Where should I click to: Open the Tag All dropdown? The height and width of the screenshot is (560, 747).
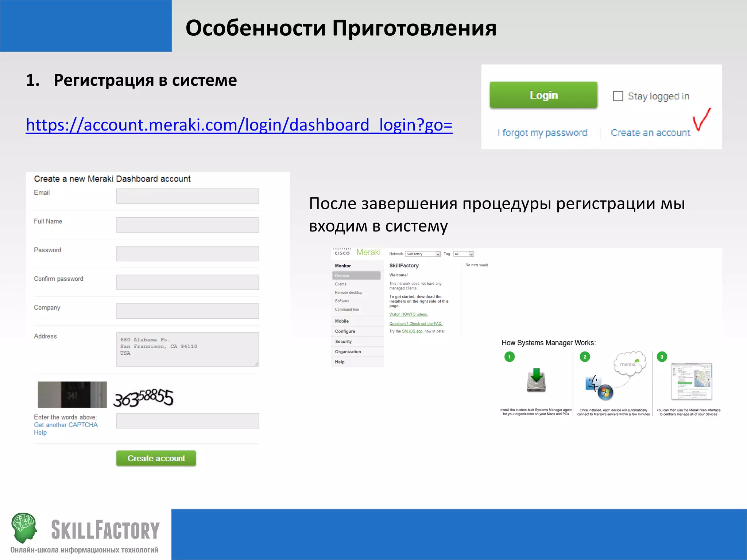463,254
